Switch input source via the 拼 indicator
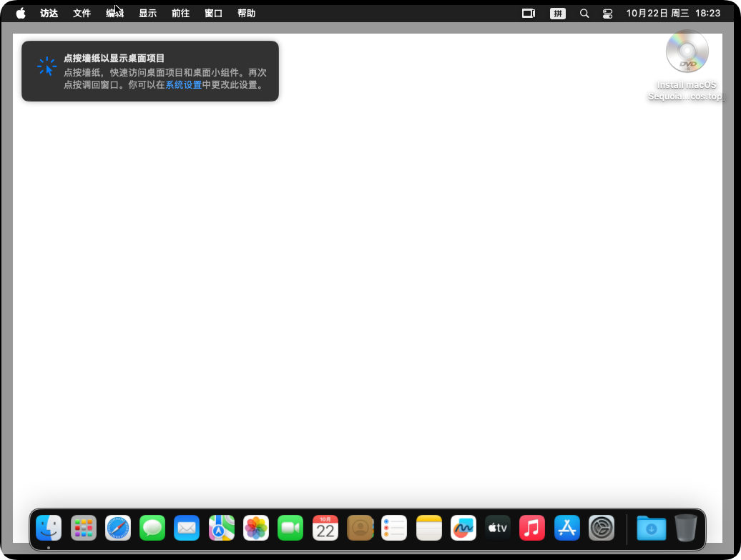Screen dimensions: 741x560 [558, 13]
